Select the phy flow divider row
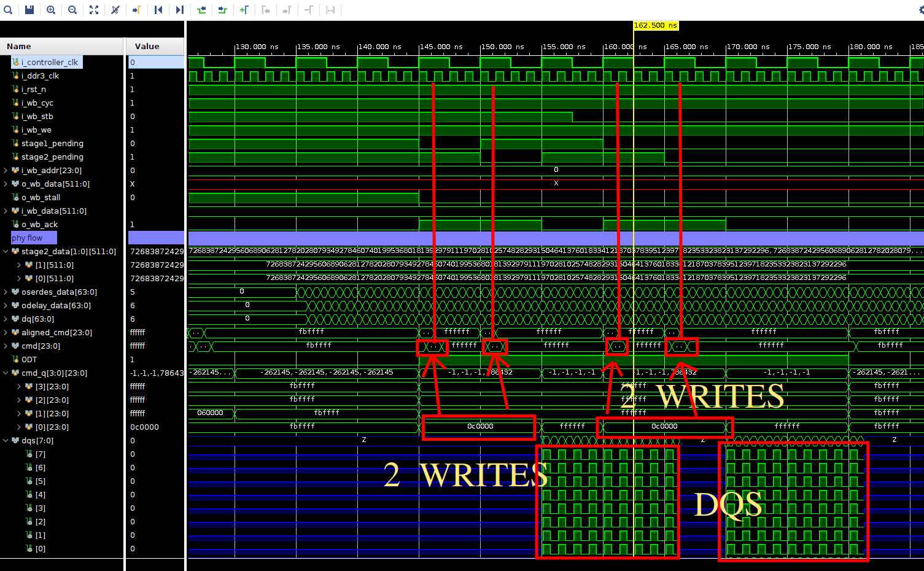This screenshot has width=924, height=571. (34, 238)
